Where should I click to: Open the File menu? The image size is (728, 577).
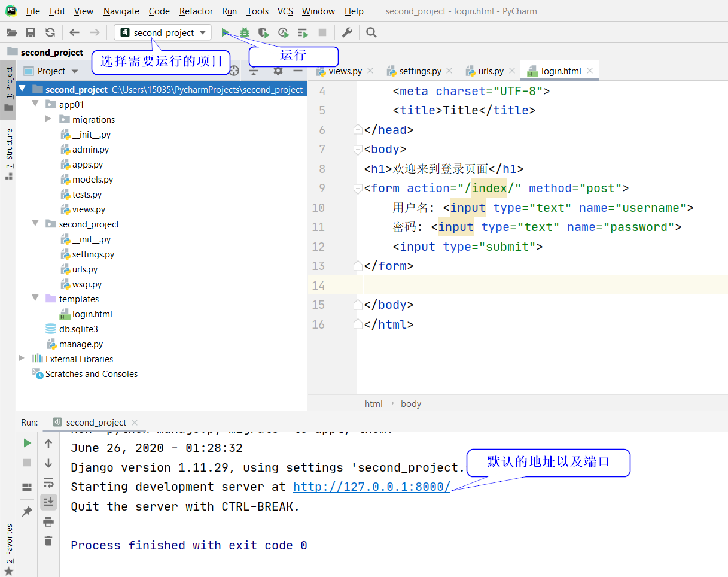point(33,11)
